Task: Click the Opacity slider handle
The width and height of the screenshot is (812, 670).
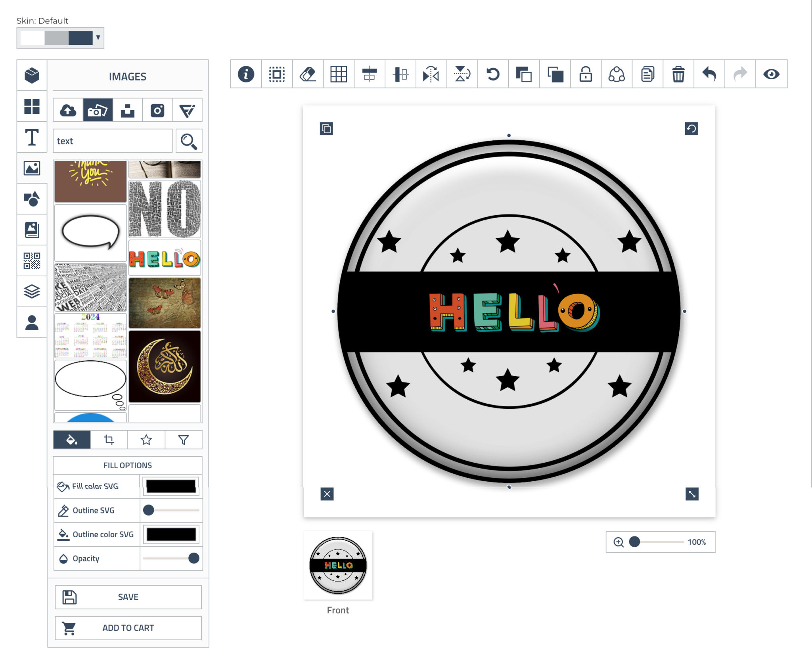Action: pos(193,558)
